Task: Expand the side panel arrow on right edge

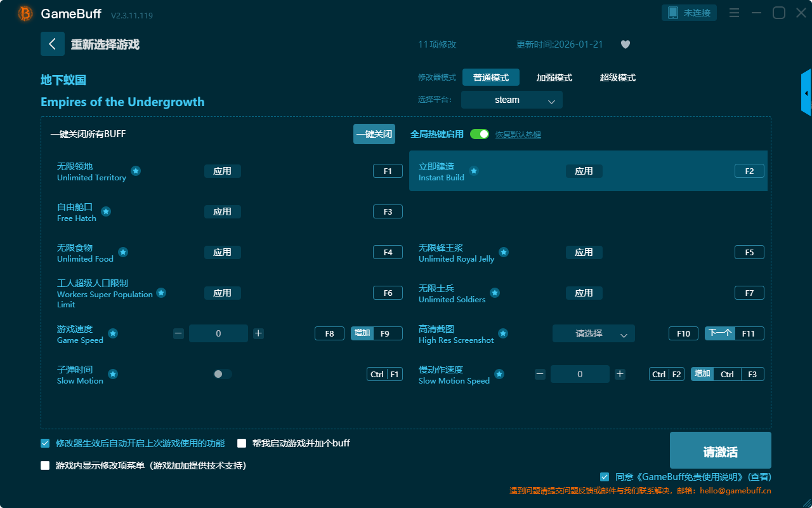Action: [x=806, y=93]
